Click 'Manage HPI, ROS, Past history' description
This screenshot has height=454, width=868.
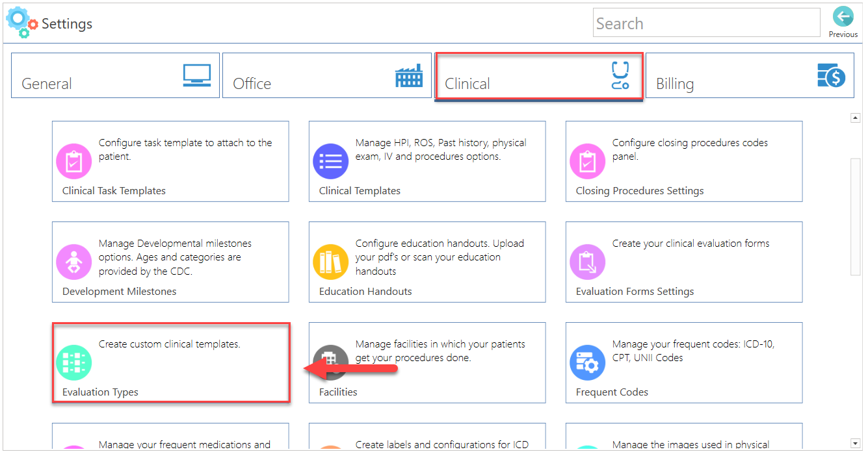tap(441, 149)
